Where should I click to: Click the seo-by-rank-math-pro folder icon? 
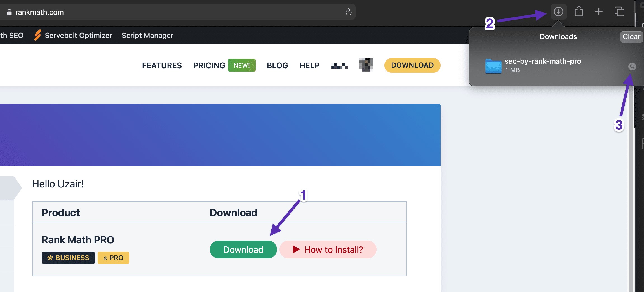pyautogui.click(x=493, y=66)
